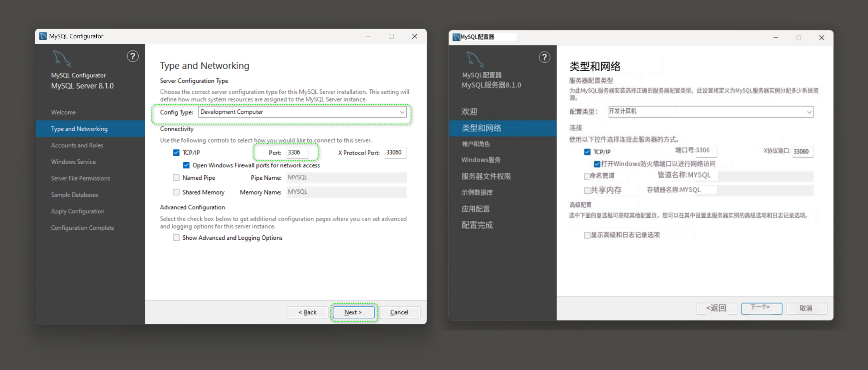
Task: Click the < Back button
Action: point(308,312)
